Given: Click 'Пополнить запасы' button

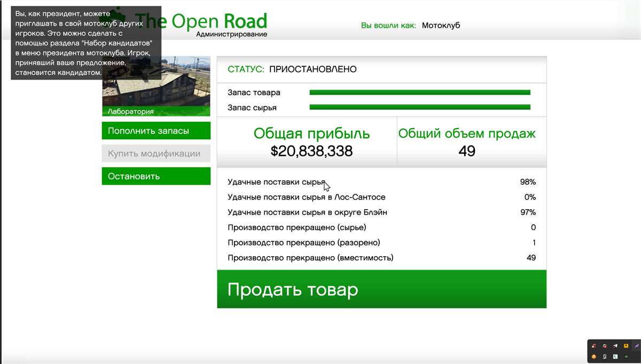Looking at the screenshot, I should click(x=156, y=131).
